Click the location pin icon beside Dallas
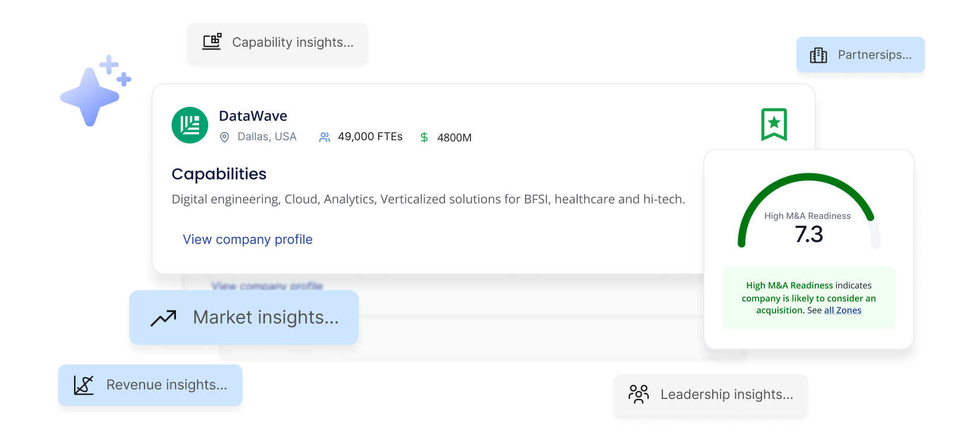 (x=225, y=137)
